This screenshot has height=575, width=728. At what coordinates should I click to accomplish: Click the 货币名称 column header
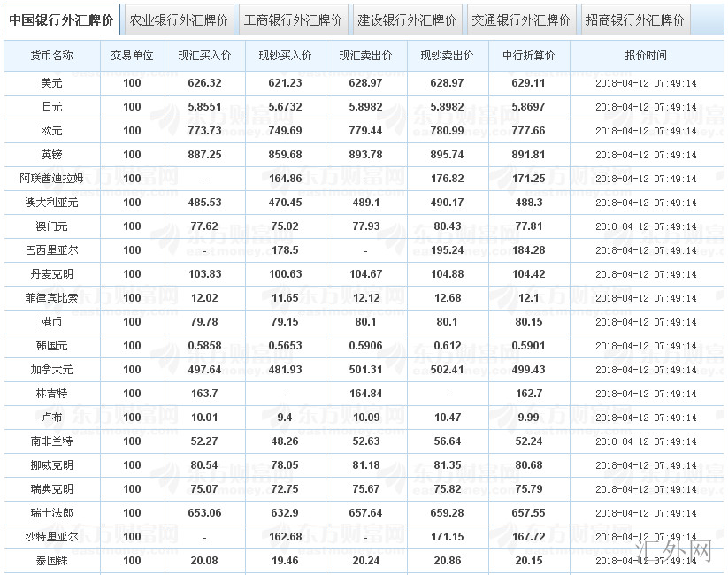click(52, 56)
